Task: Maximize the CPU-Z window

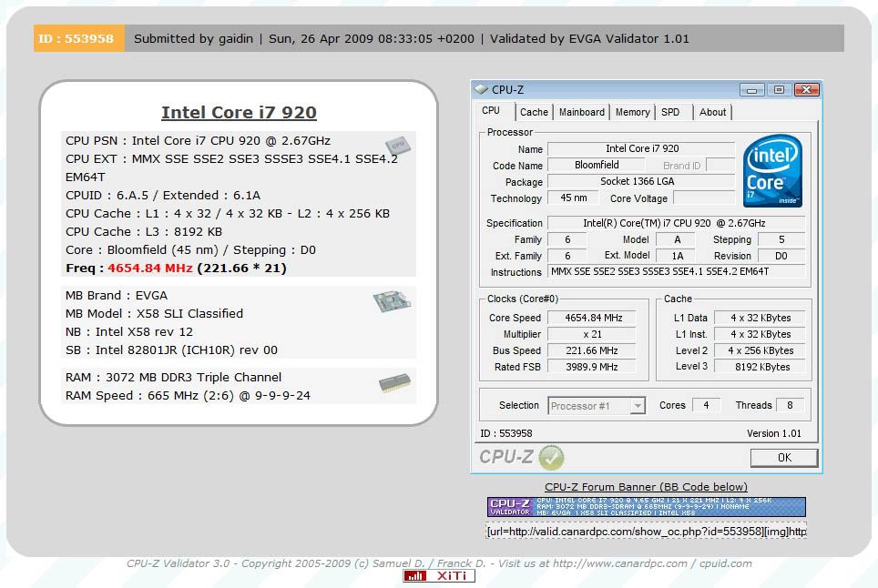Action: click(779, 89)
